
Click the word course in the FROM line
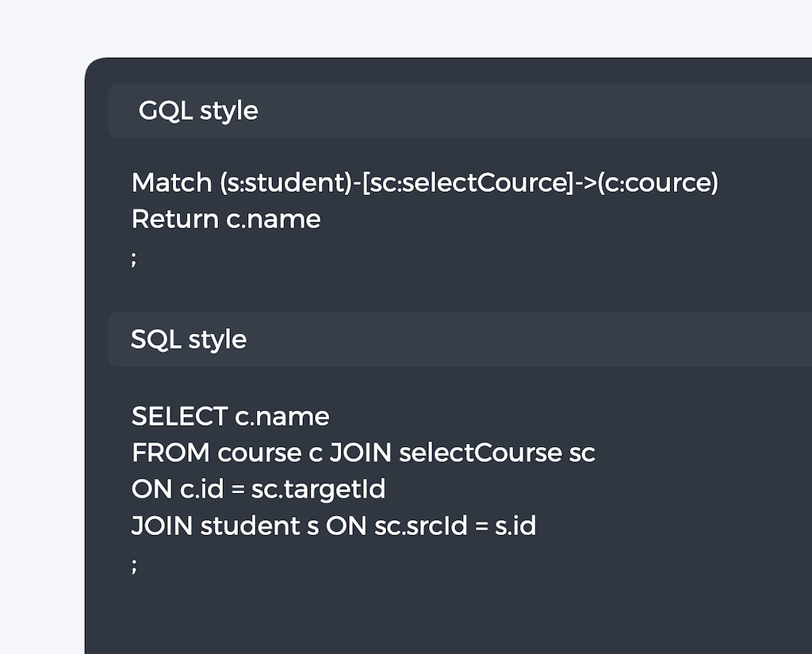point(259,453)
